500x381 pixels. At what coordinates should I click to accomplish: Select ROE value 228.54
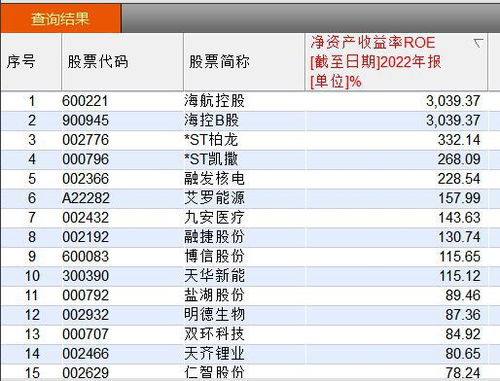click(x=459, y=179)
